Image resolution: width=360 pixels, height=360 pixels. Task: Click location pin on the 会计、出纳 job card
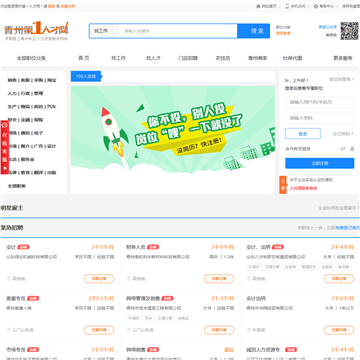click(249, 279)
